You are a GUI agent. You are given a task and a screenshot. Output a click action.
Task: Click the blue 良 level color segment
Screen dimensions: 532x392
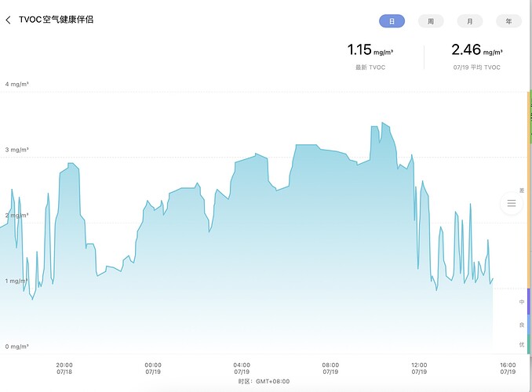click(529, 324)
